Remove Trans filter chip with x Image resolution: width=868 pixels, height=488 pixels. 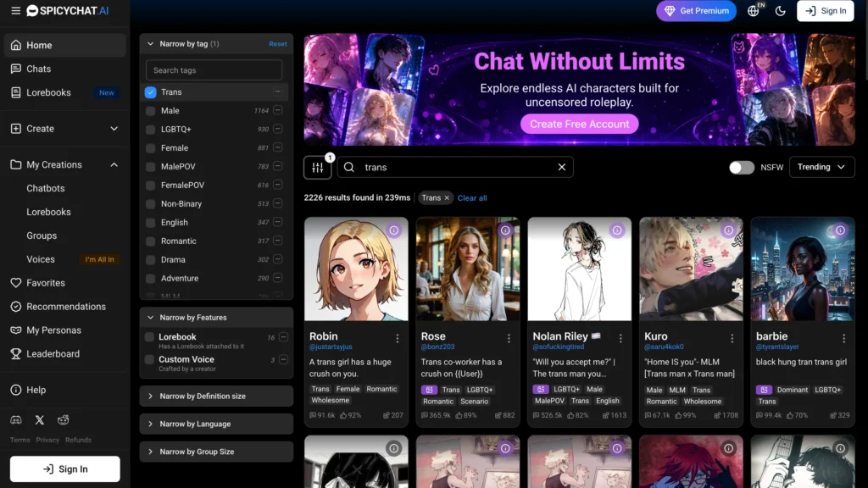447,198
